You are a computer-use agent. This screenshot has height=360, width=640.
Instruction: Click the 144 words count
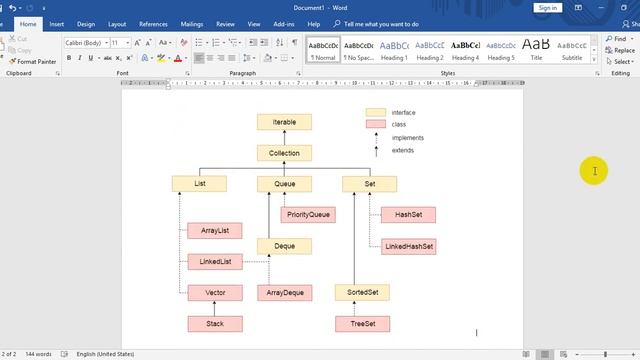(38, 354)
